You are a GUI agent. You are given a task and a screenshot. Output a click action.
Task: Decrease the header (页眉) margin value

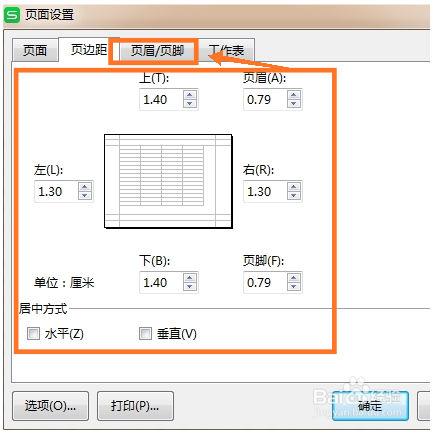294,104
